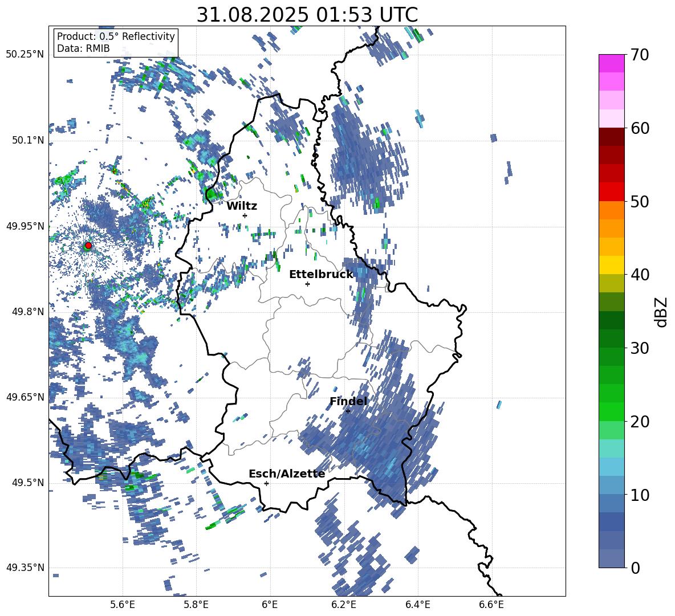The height and width of the screenshot is (616, 675).
Task: Click the magenta top colorbar swatch
Action: tap(611, 63)
